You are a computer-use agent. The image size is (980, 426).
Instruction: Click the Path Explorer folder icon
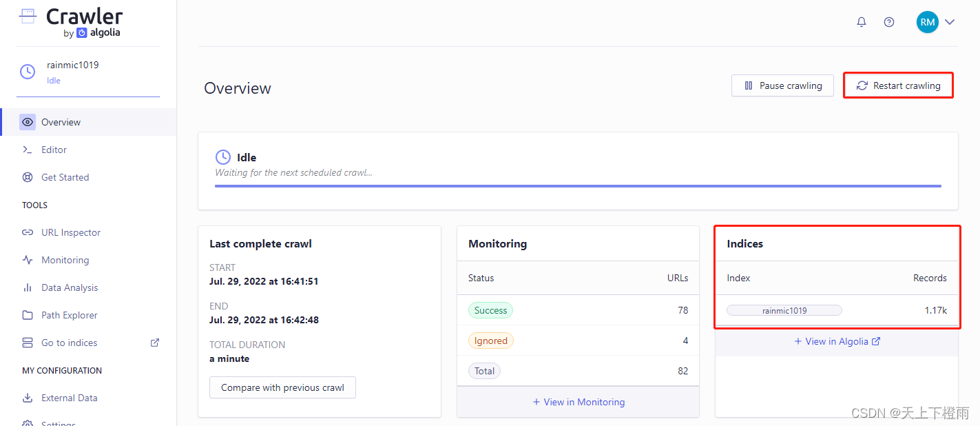28,315
